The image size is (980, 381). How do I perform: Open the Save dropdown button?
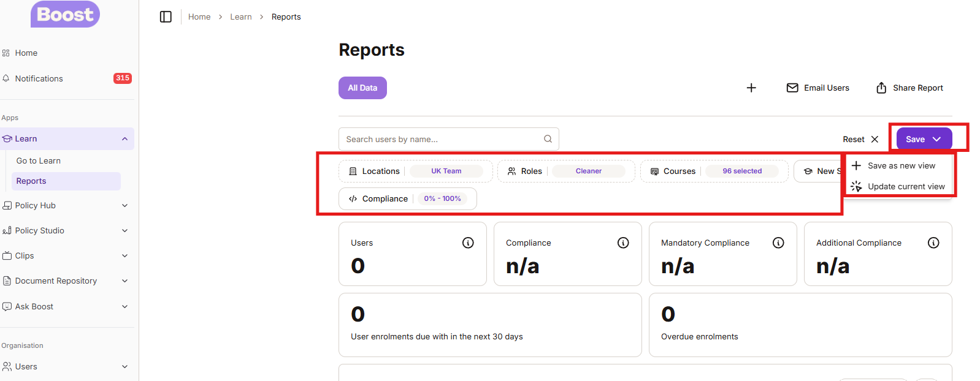pyautogui.click(x=924, y=139)
